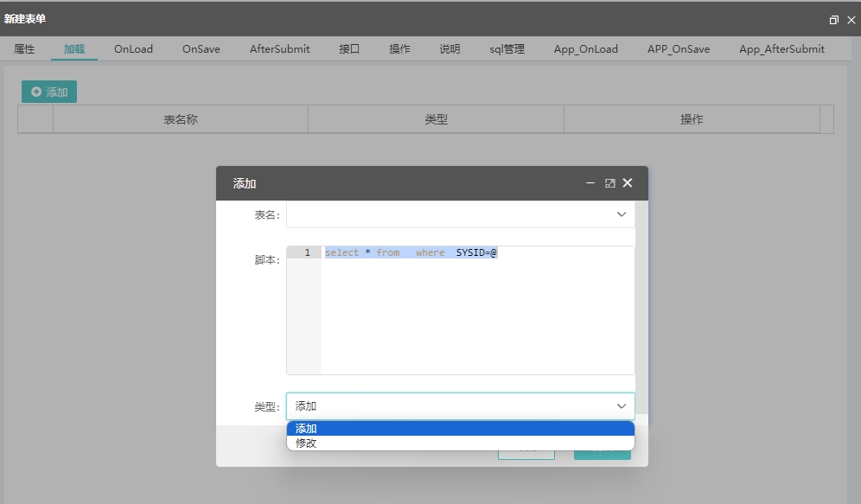Click the 类型 column header
The width and height of the screenshot is (861, 504).
coord(436,119)
